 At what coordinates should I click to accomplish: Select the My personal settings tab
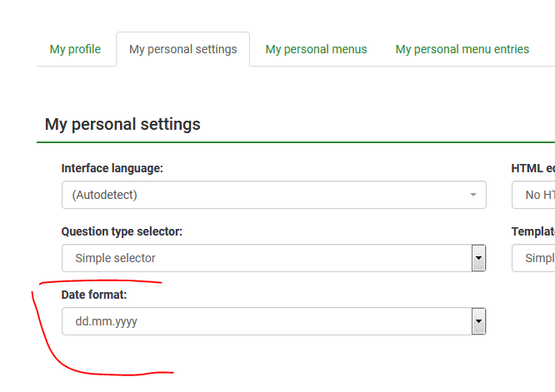(182, 49)
